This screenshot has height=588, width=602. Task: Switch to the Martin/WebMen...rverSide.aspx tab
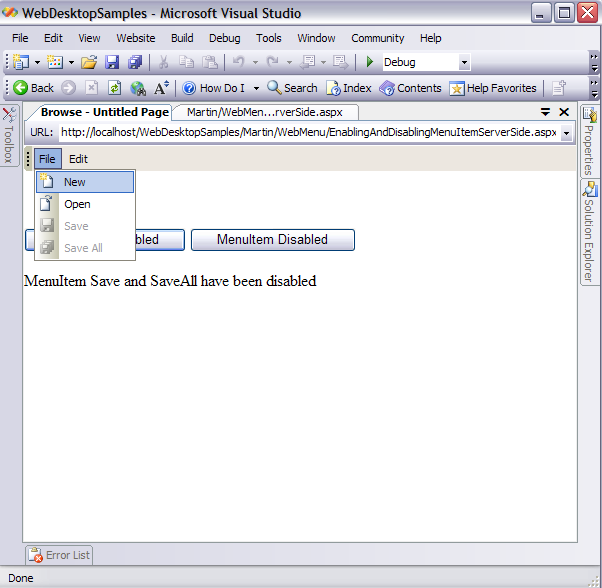(x=264, y=112)
